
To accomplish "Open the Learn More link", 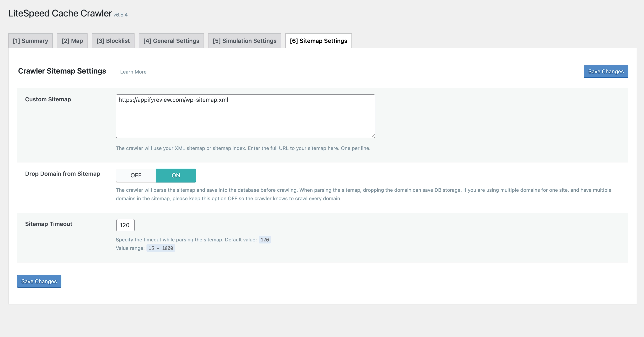I will [133, 72].
